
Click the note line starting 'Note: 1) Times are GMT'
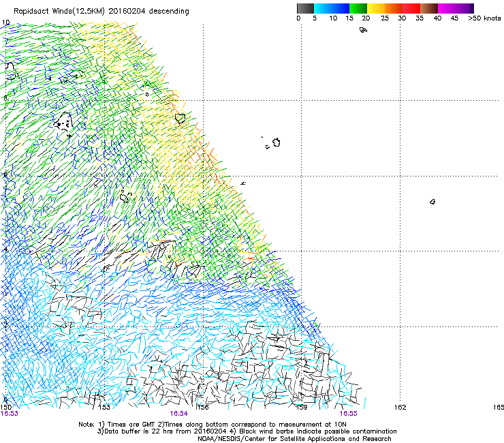(212, 425)
